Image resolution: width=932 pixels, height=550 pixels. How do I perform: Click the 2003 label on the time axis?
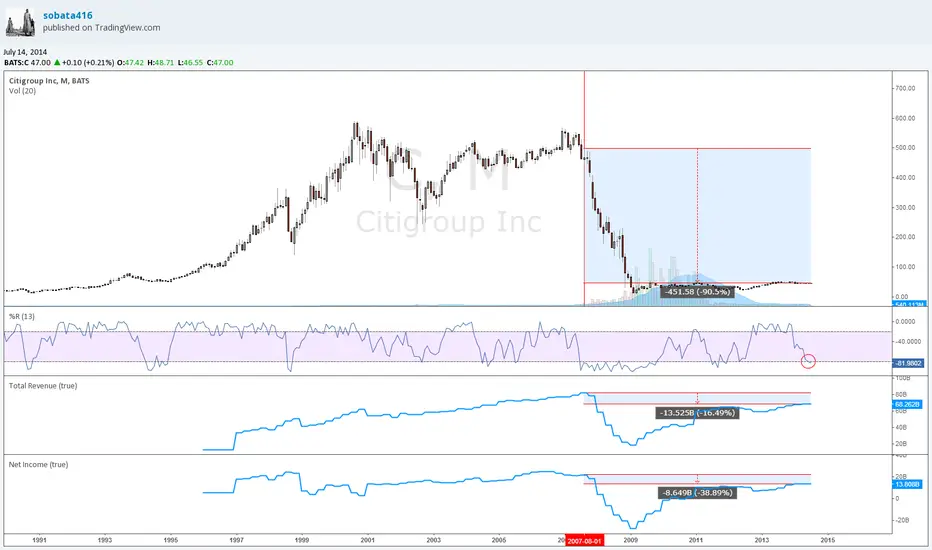pyautogui.click(x=433, y=540)
